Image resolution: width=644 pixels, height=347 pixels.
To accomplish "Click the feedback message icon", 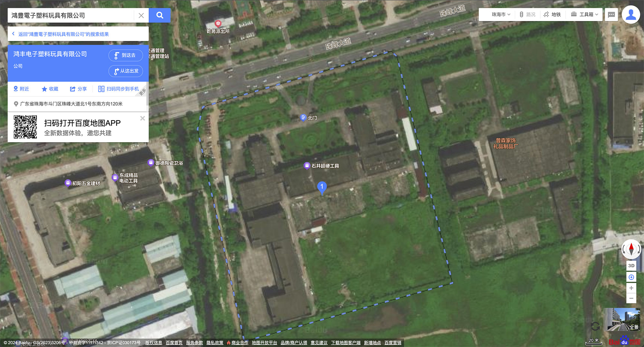I will (x=611, y=14).
